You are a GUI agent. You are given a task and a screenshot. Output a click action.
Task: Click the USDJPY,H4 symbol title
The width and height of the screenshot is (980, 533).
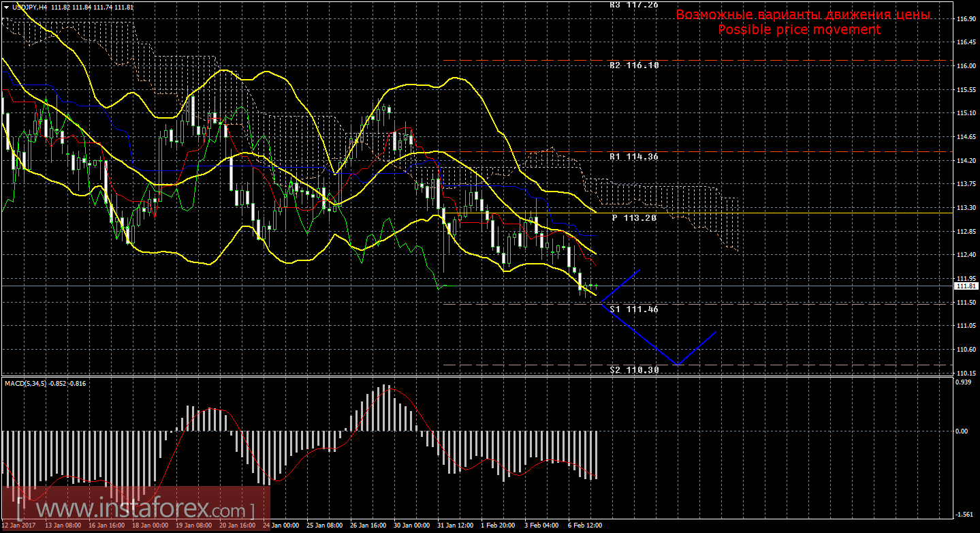point(31,6)
